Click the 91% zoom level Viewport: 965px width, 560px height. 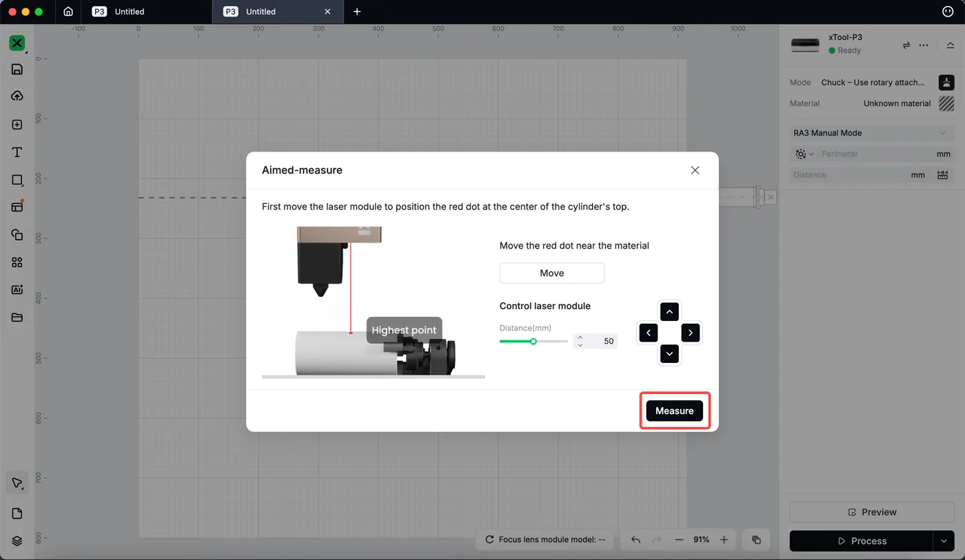point(701,540)
